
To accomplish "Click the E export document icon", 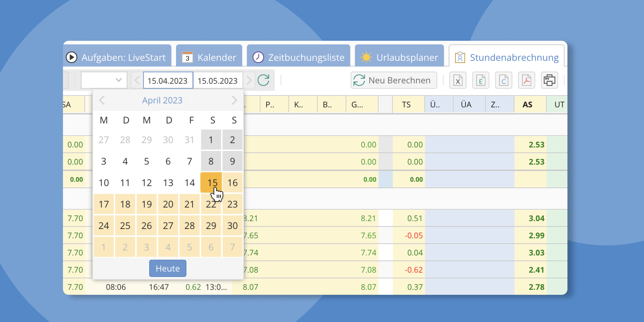I will (481, 80).
